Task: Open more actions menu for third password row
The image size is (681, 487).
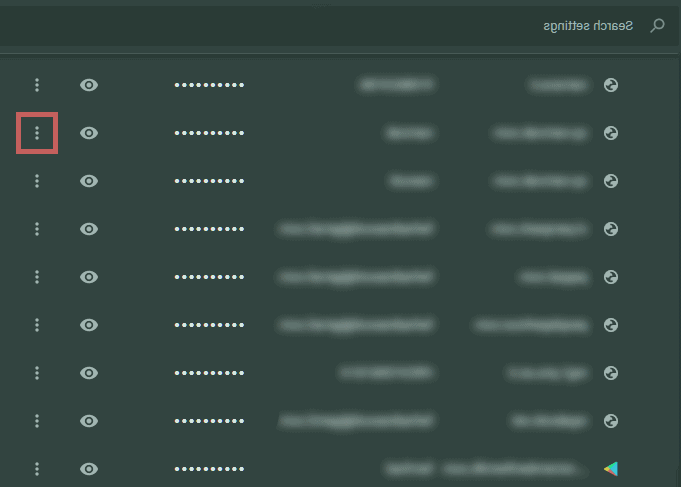Action: 37,181
